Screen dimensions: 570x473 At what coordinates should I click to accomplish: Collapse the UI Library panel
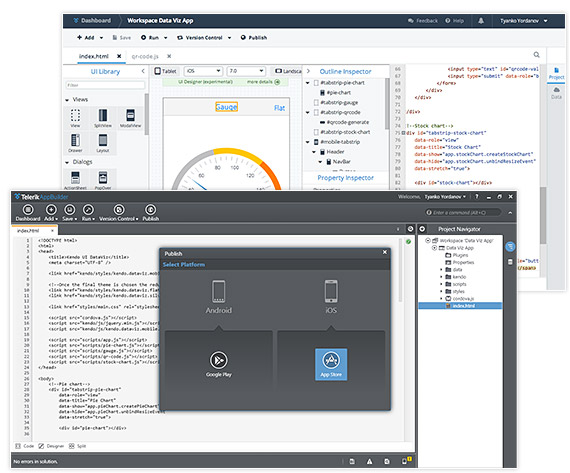(143, 71)
